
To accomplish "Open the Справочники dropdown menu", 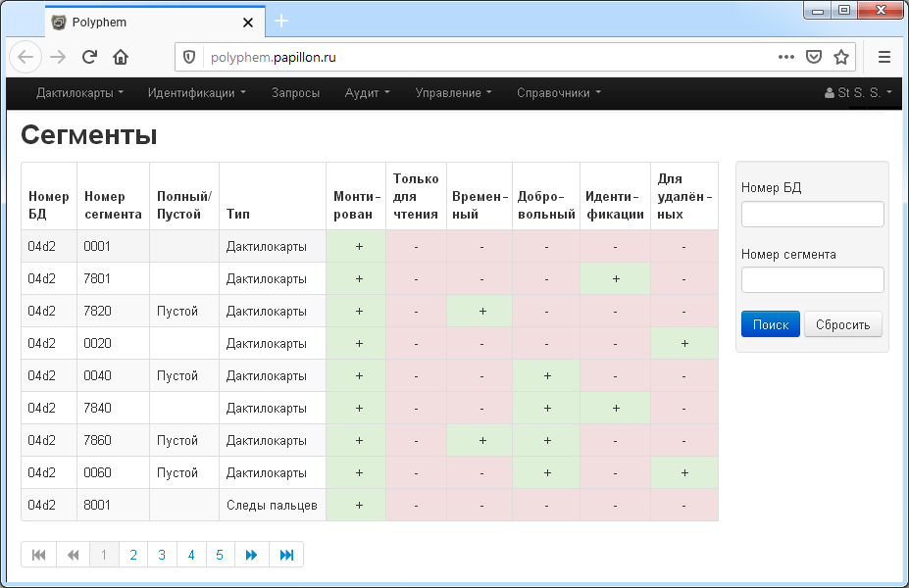I will (x=558, y=93).
